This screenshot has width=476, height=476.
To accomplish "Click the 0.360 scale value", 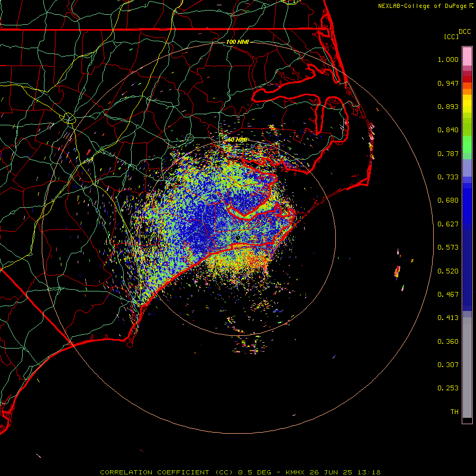I will (x=448, y=342).
